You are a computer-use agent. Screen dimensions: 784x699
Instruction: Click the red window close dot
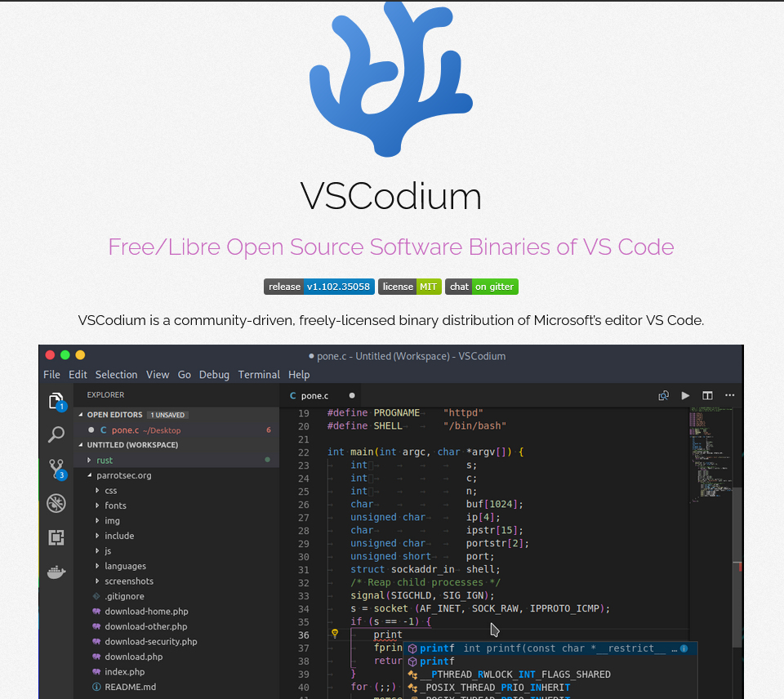pyautogui.click(x=50, y=355)
